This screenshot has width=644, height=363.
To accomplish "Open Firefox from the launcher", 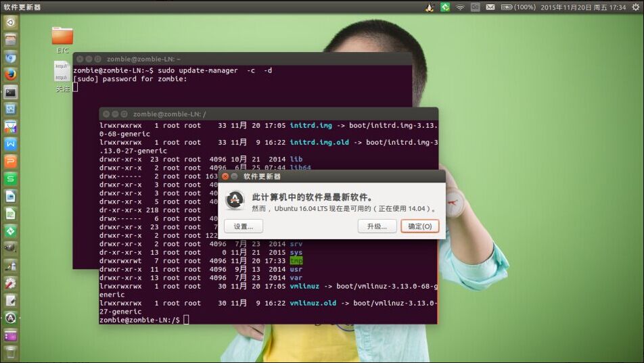I will 10,74.
